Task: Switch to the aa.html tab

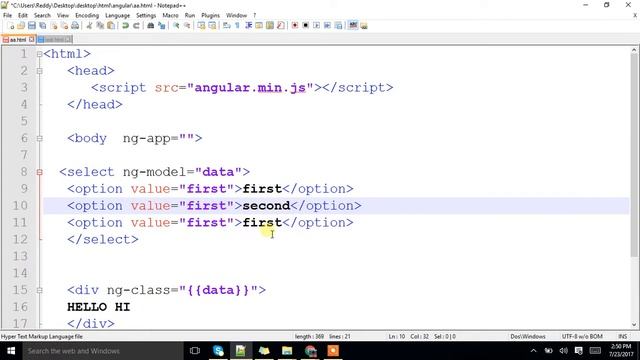Action: (x=17, y=40)
